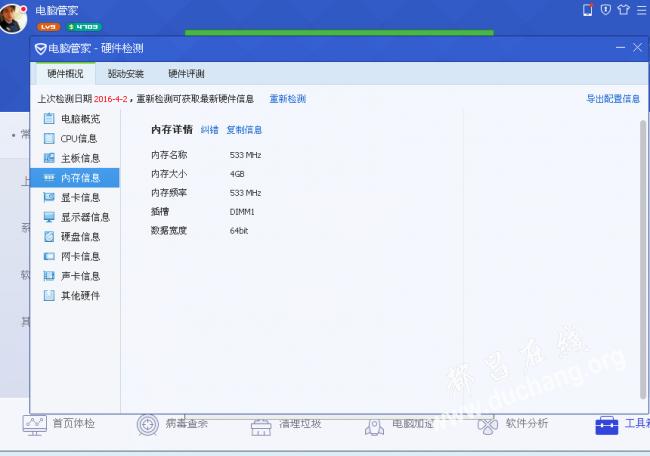Open the toolbox icon in bottom bar
Screen dimensions: 650x456
[606, 425]
